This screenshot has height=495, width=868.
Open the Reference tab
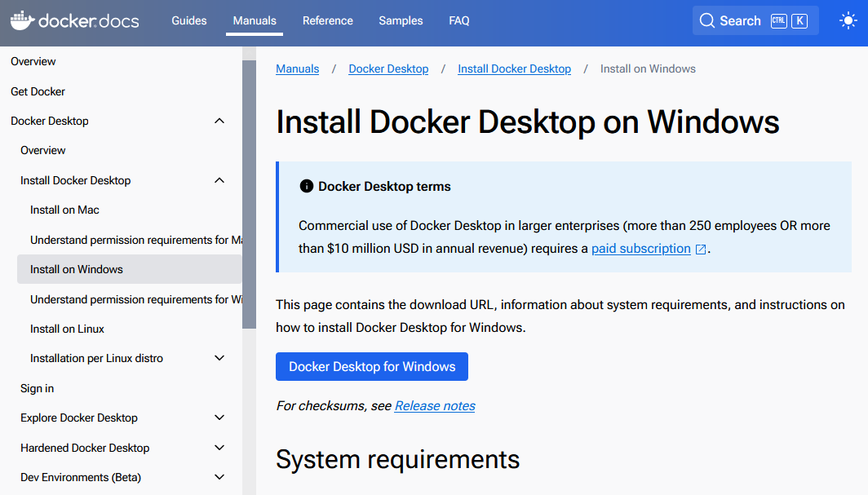click(x=327, y=21)
